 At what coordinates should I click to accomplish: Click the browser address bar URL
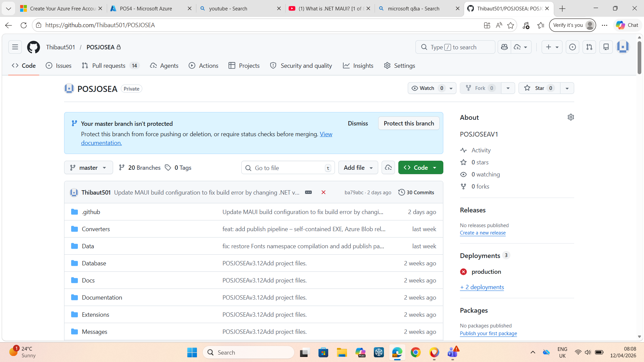[100, 25]
